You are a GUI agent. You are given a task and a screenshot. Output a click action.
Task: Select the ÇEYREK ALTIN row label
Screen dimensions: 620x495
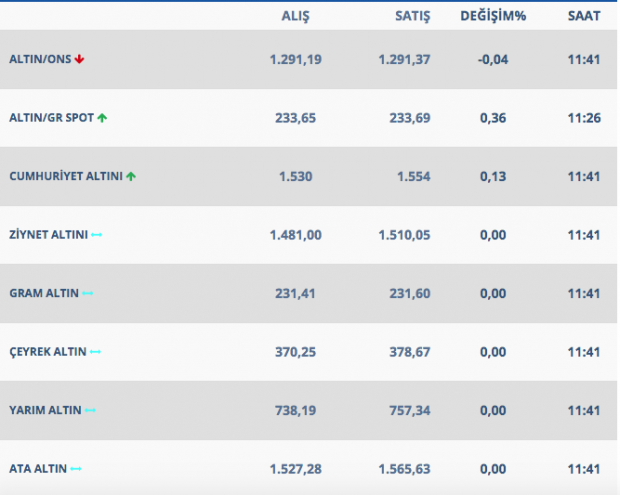point(47,352)
